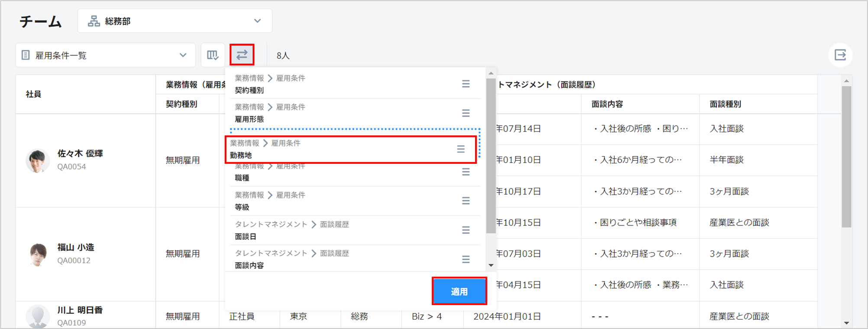The image size is (868, 329).
Task: Grab the drag handle for 面談内容
Action: (x=466, y=259)
